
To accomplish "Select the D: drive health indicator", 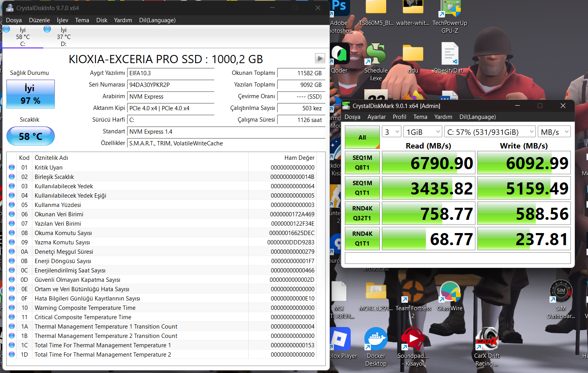I will click(64, 37).
